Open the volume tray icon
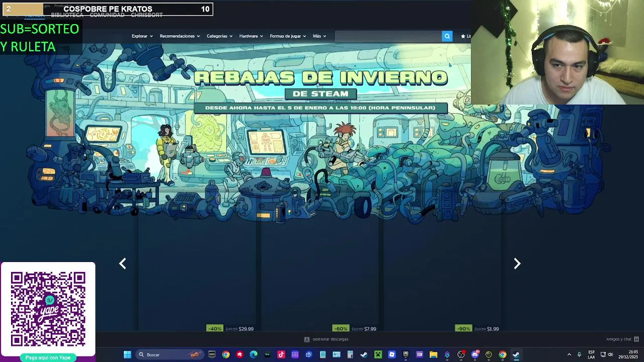This screenshot has height=362, width=644. [610, 355]
